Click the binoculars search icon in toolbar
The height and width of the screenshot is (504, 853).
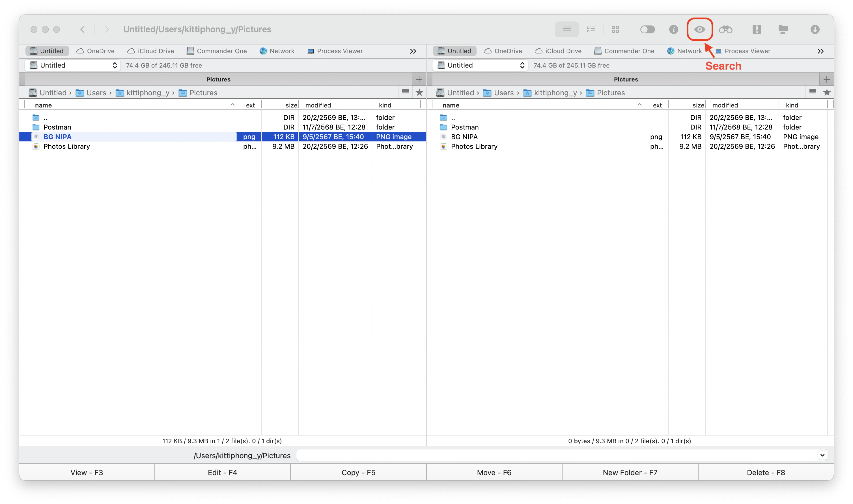[726, 29]
